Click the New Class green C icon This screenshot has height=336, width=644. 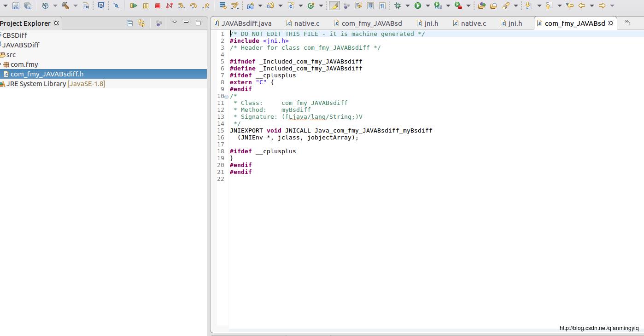click(x=311, y=6)
